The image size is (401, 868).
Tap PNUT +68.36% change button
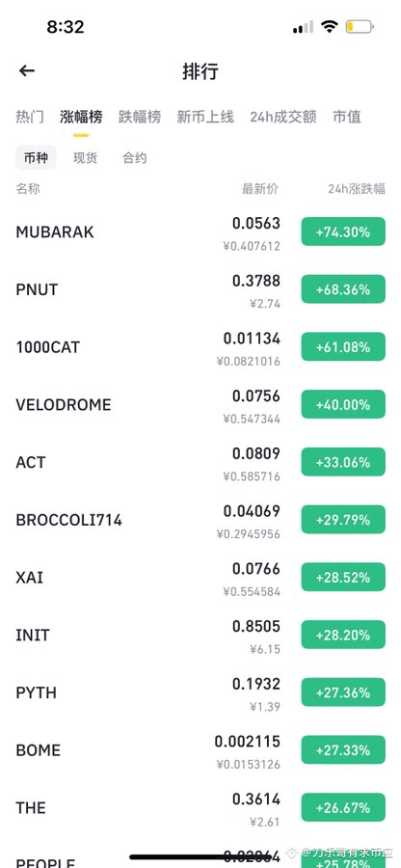[x=343, y=289]
